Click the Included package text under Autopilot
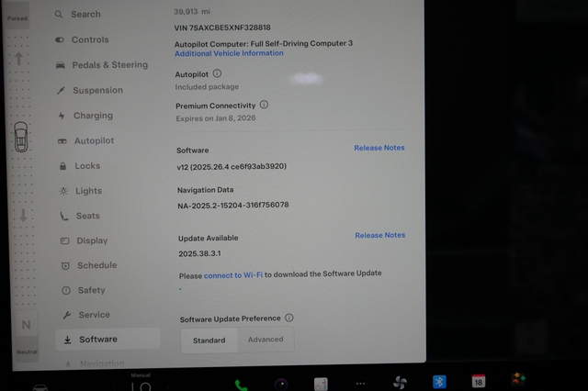The image size is (588, 391). tap(207, 87)
